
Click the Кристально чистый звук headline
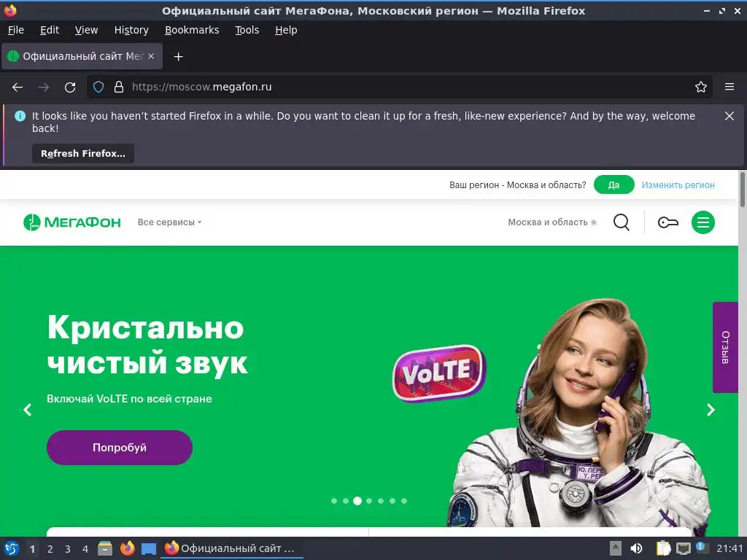[x=147, y=345]
